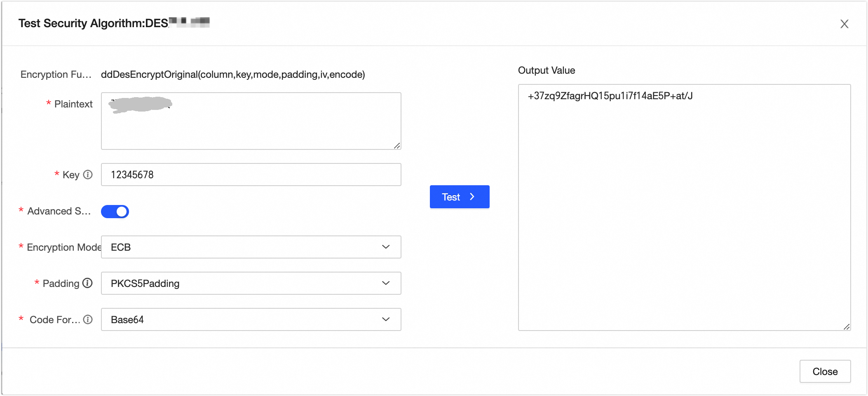Click the Plaintext textarea resize handle
Image resolution: width=868 pixels, height=396 pixels.
coord(397,146)
